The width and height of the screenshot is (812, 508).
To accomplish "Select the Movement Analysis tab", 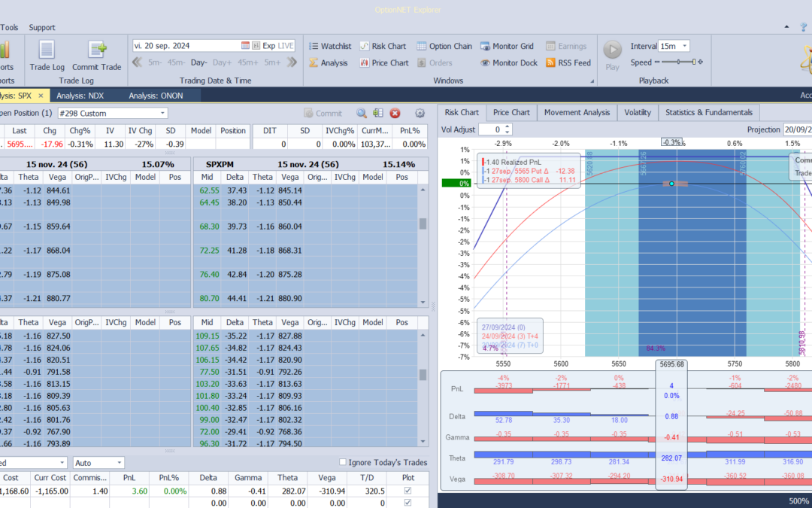I will click(x=577, y=112).
